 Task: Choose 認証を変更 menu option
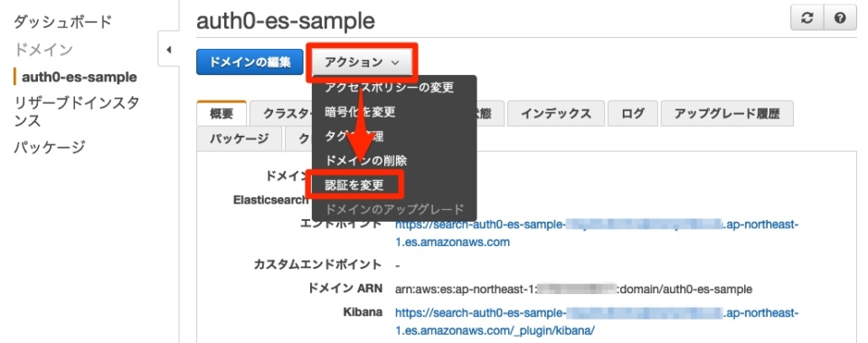354,186
